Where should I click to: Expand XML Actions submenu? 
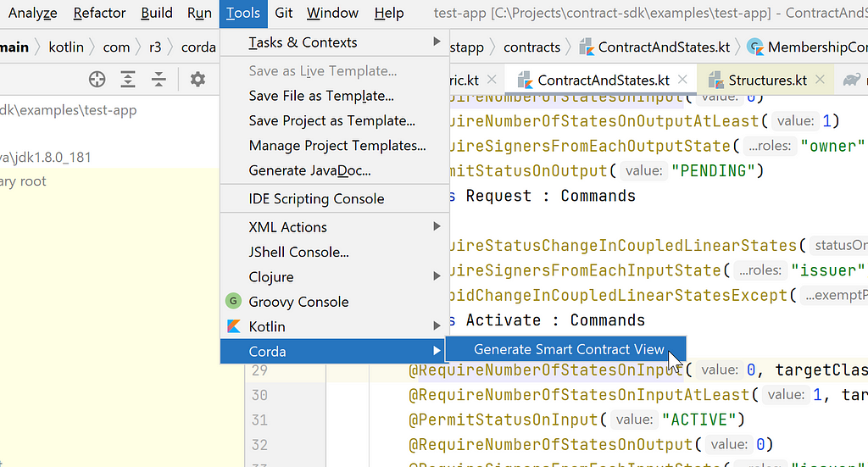[x=334, y=227]
